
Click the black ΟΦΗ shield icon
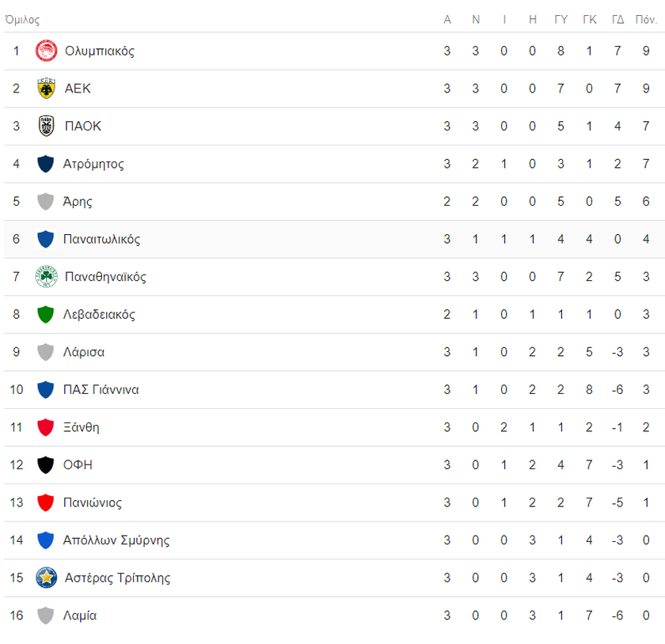[x=45, y=464]
